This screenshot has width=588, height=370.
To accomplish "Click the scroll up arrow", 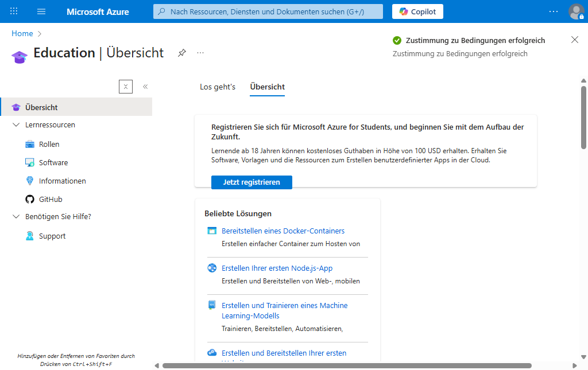I will pyautogui.click(x=583, y=80).
